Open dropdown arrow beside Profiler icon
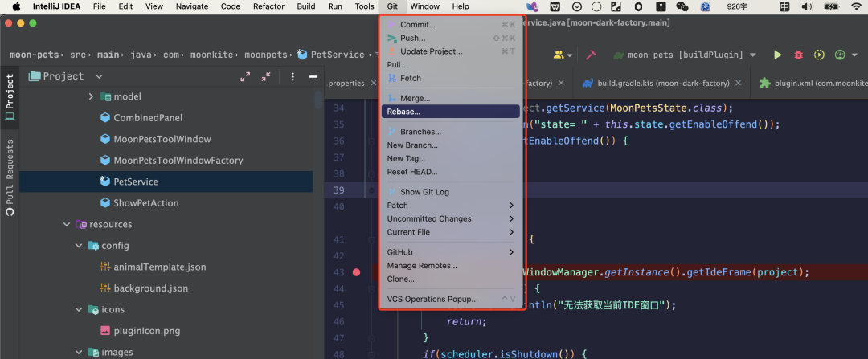 click(855, 55)
